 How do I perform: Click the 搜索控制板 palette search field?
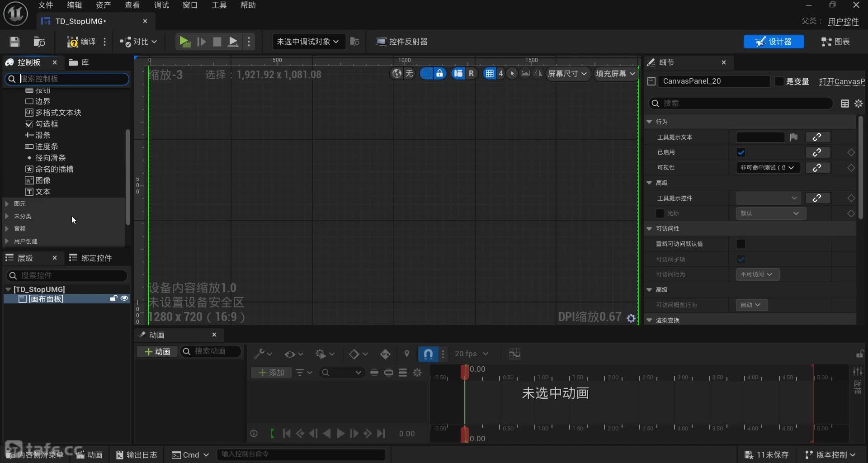[x=72, y=79]
